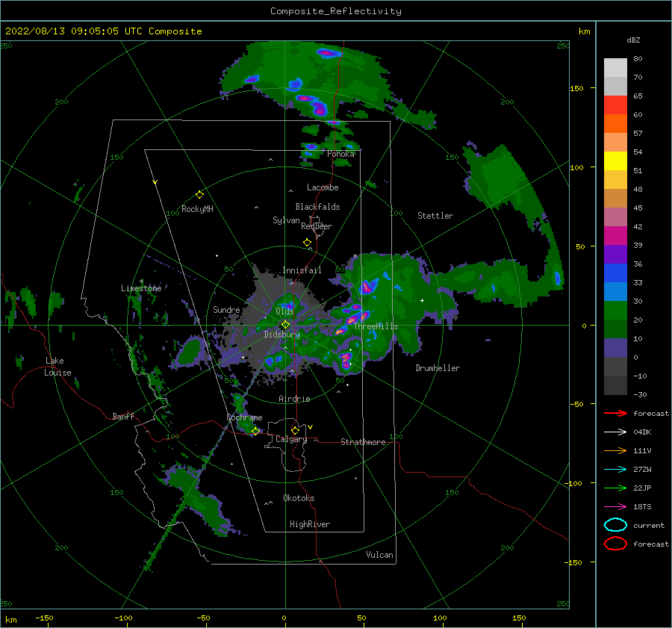Select the yellow 51-54 dBZ swatch
Viewport: 672px width, 628px height.
click(x=615, y=161)
